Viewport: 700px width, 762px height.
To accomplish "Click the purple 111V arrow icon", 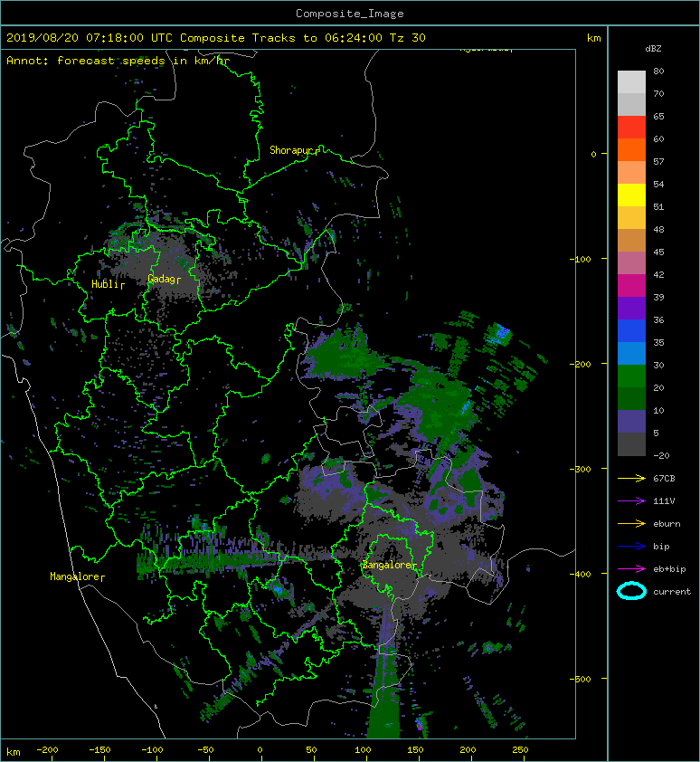I will click(631, 500).
